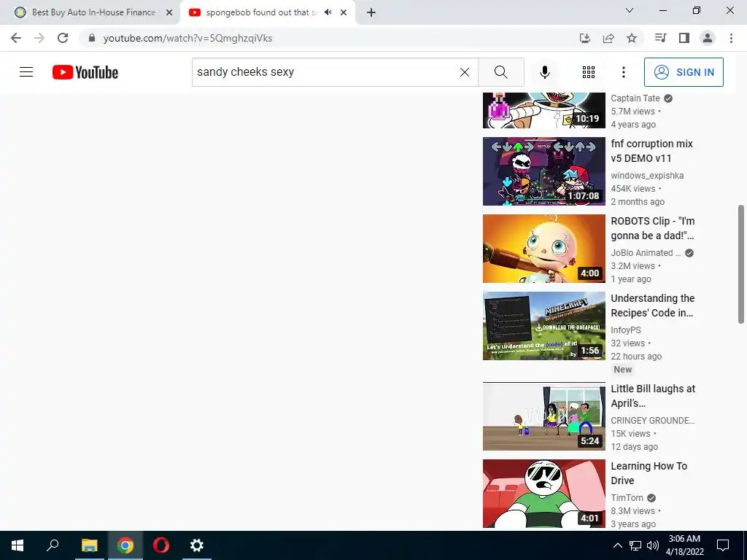Install app via address bar icon
This screenshot has width=747, height=560.
[x=585, y=38]
